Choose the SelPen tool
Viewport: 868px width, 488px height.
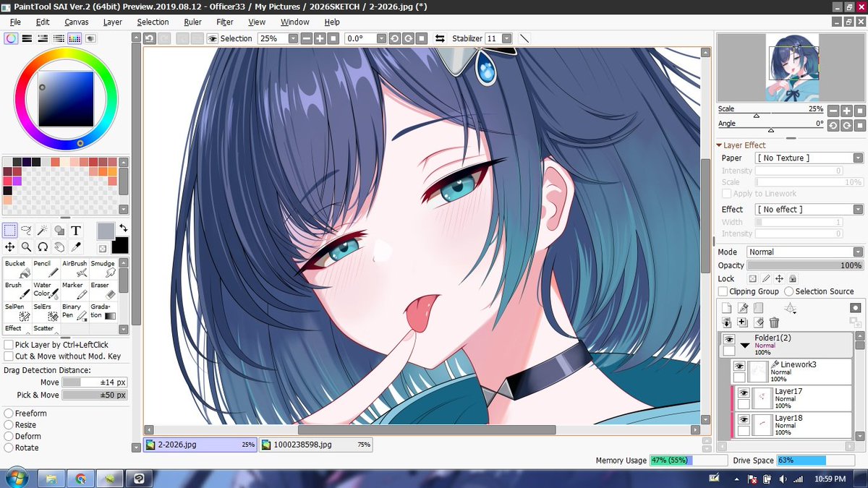17,311
